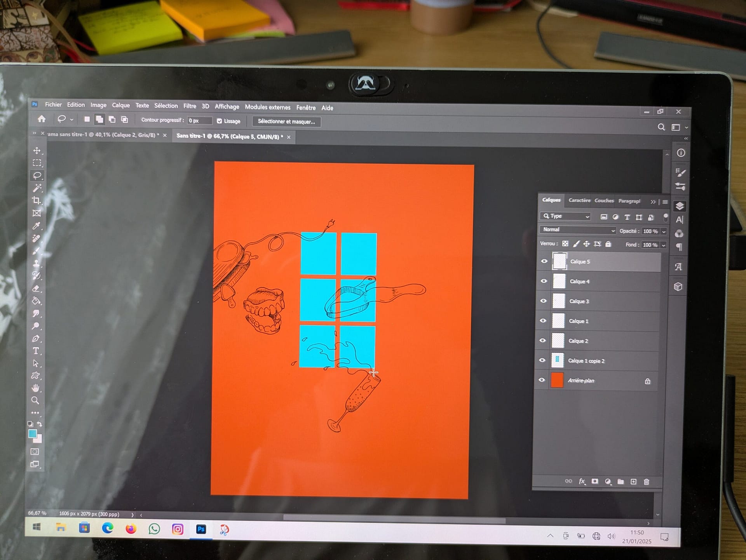746x560 pixels.
Task: Switch to the Gris/8 document tab
Action: click(103, 135)
